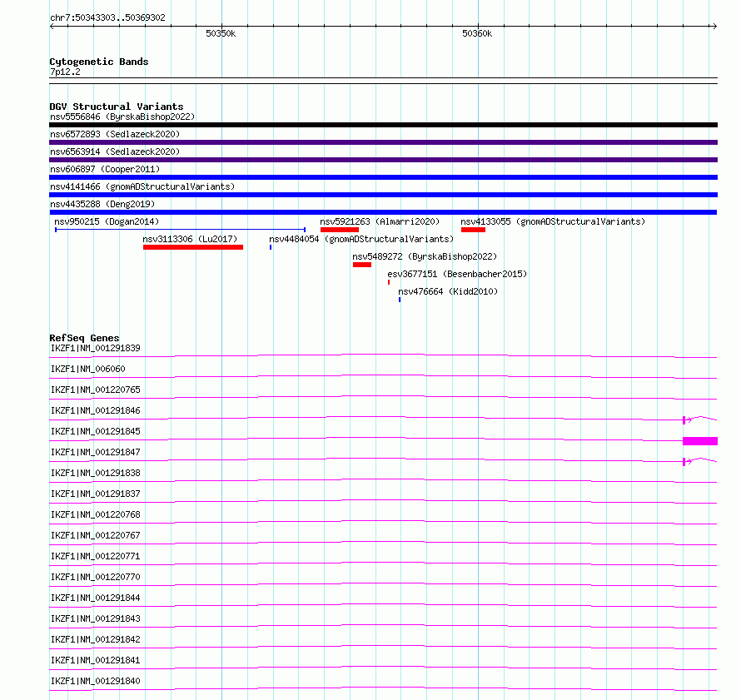This screenshot has height=700, width=741.
Task: Click the RefSeq Genes track title
Action: click(x=85, y=338)
